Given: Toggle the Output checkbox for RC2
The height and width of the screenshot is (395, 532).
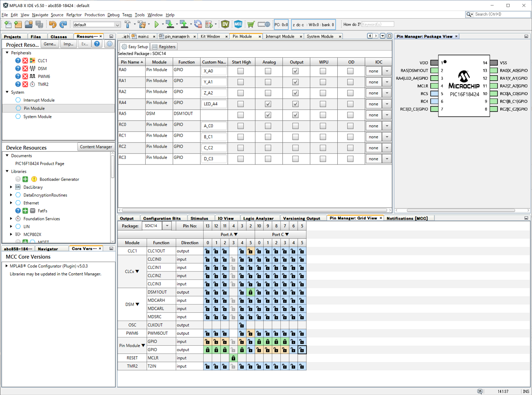Looking at the screenshot, I should 295,148.
